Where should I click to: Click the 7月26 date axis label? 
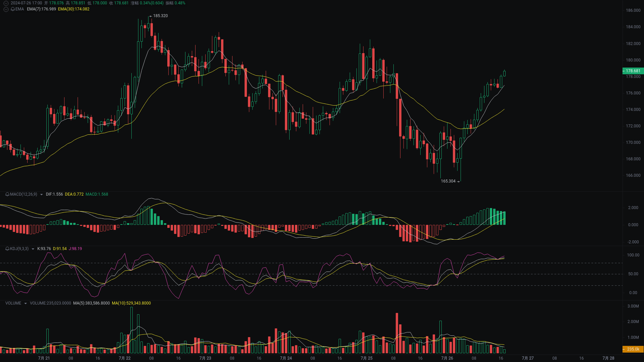point(447,358)
